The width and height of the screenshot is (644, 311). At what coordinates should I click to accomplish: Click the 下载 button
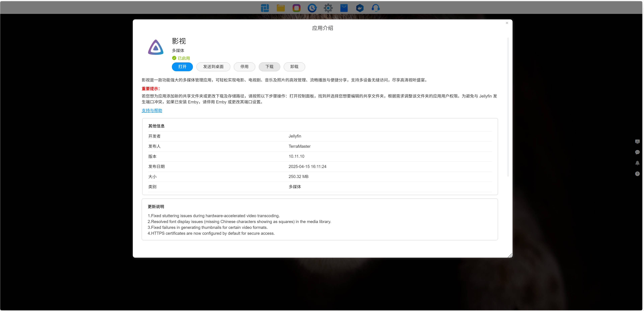tap(269, 67)
